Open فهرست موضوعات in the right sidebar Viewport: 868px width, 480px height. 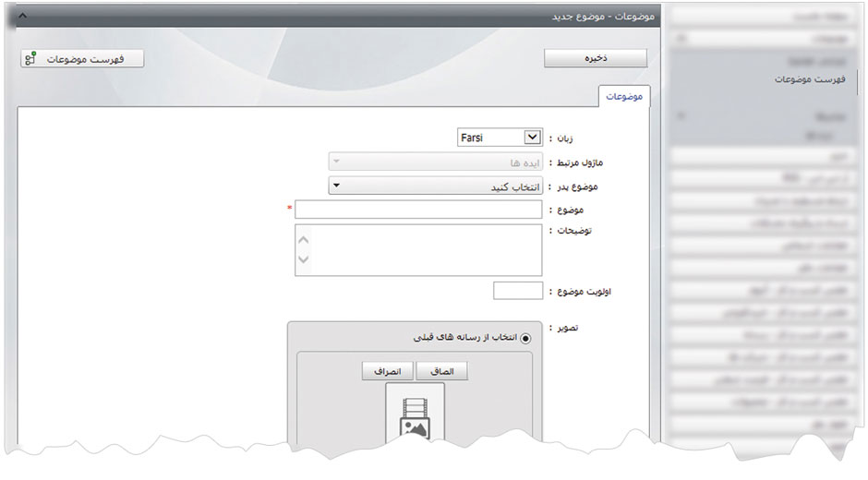click(809, 80)
